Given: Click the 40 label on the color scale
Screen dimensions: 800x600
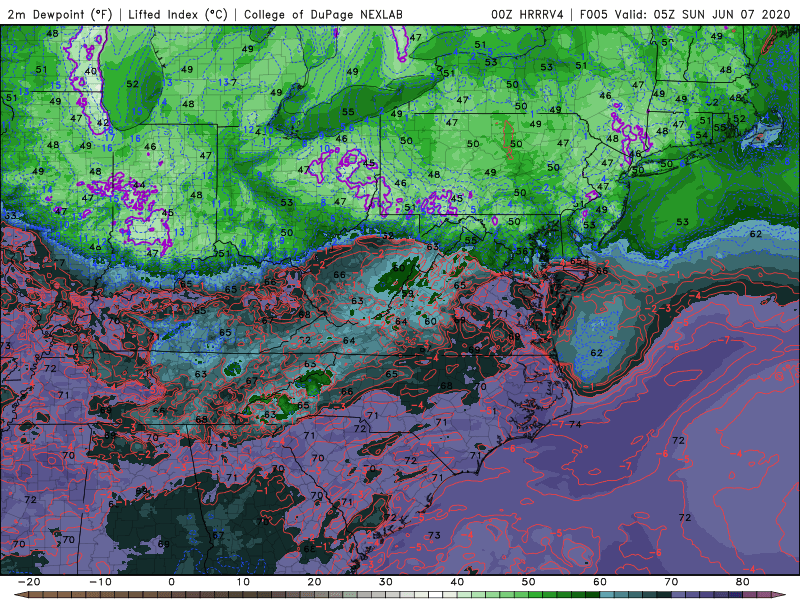Looking at the screenshot, I should coord(457,582).
